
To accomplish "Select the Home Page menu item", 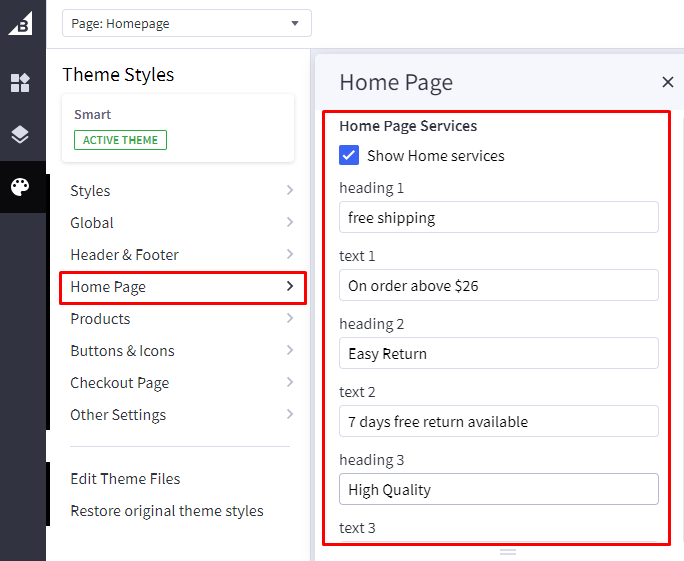I will point(181,287).
